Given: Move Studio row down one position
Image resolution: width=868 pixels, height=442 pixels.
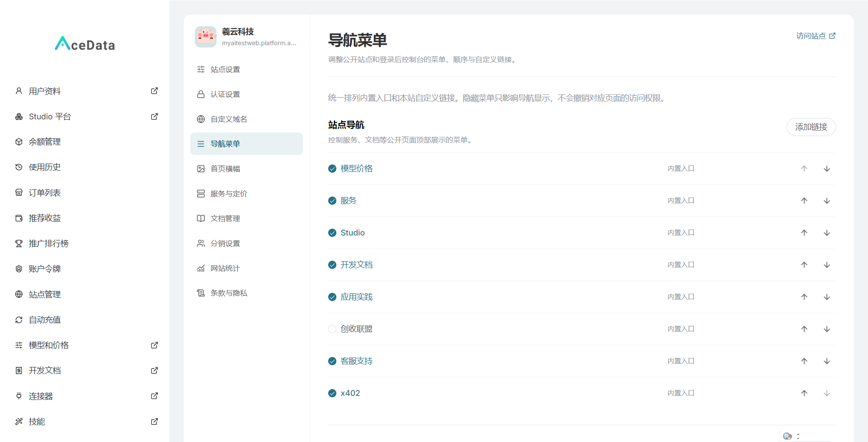Looking at the screenshot, I should tap(827, 233).
